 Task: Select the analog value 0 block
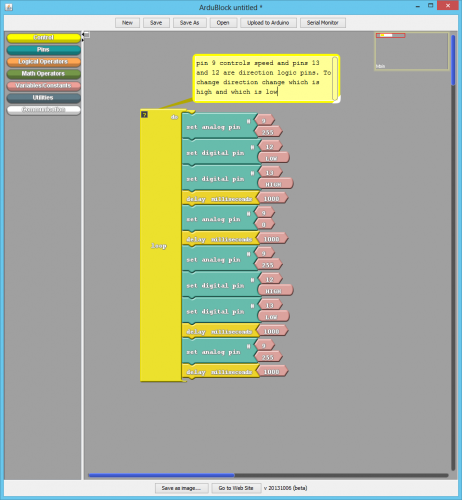265,225
